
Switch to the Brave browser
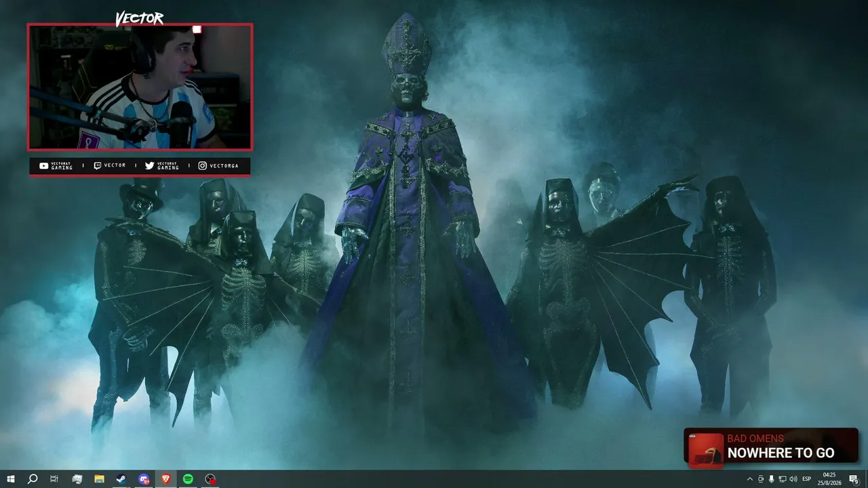166,479
